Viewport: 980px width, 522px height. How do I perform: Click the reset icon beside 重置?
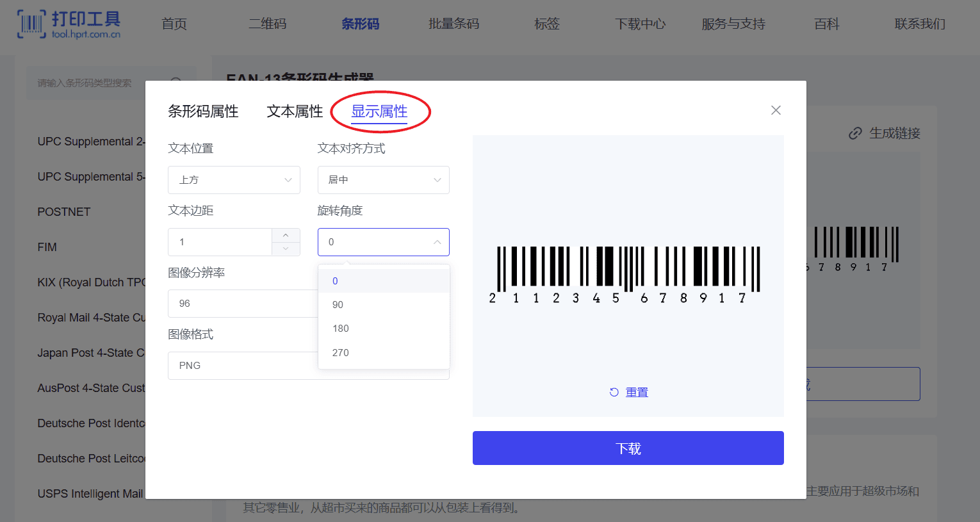point(614,392)
